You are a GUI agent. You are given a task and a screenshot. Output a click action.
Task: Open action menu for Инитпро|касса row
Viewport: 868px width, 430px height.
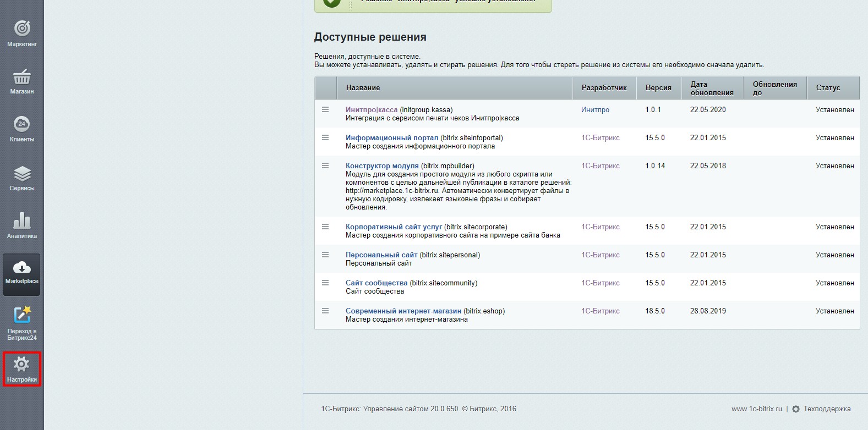point(325,109)
